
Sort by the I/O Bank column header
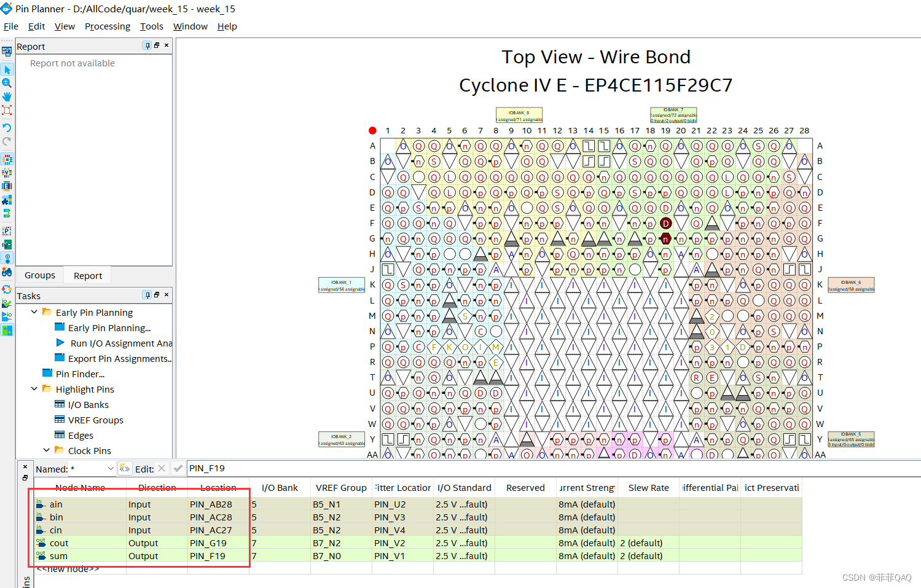coord(280,487)
